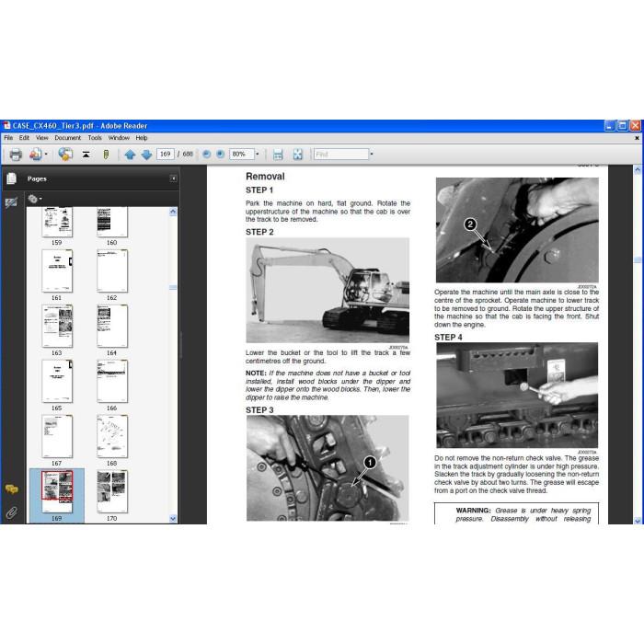Click the upload arrow toolbar icon
The image size is (644, 644).
point(86,155)
